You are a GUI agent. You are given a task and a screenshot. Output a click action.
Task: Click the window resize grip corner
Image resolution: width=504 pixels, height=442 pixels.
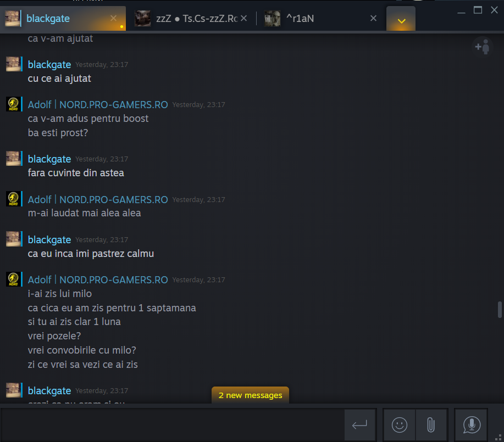[498, 437]
